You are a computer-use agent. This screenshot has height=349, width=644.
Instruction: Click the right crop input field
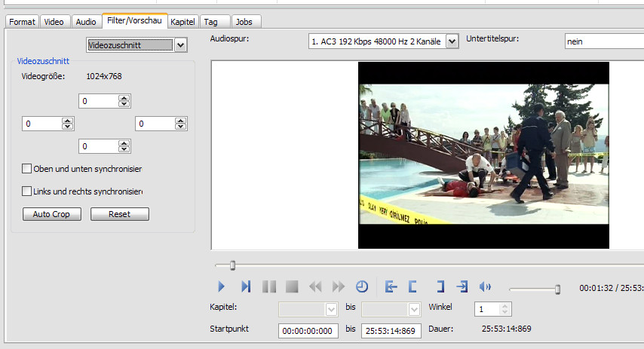(155, 124)
